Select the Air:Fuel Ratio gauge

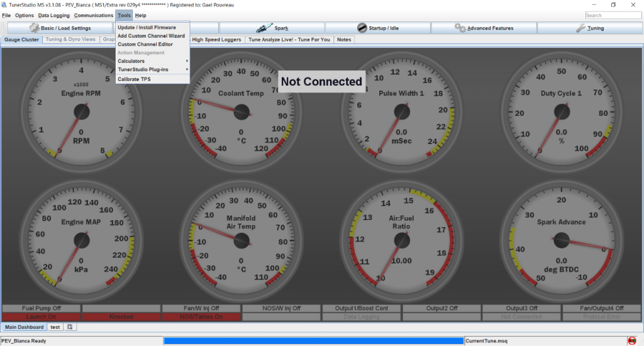(401, 241)
